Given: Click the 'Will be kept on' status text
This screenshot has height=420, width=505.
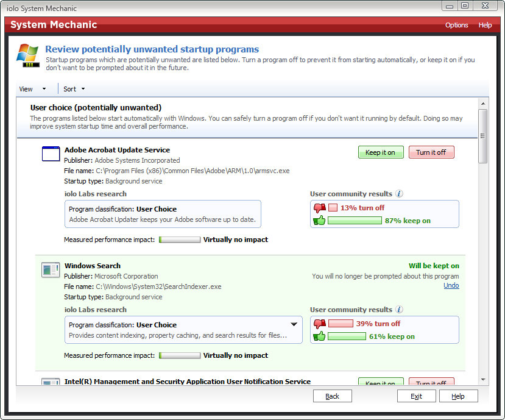Looking at the screenshot, I should pyautogui.click(x=434, y=266).
